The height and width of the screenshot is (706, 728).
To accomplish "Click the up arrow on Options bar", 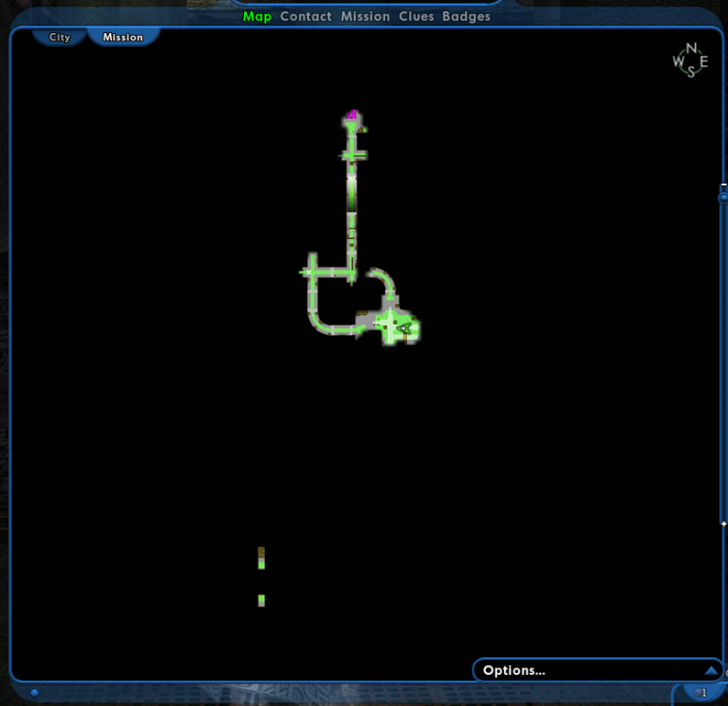I will (x=710, y=670).
